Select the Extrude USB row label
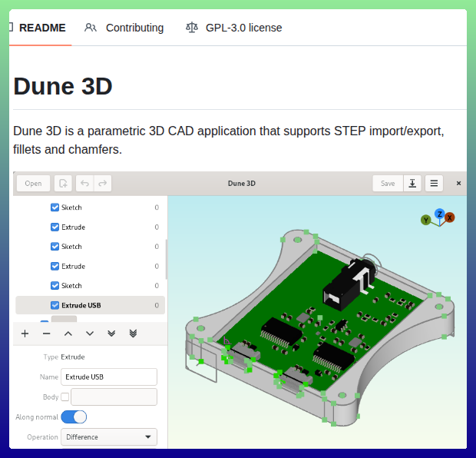 click(81, 305)
